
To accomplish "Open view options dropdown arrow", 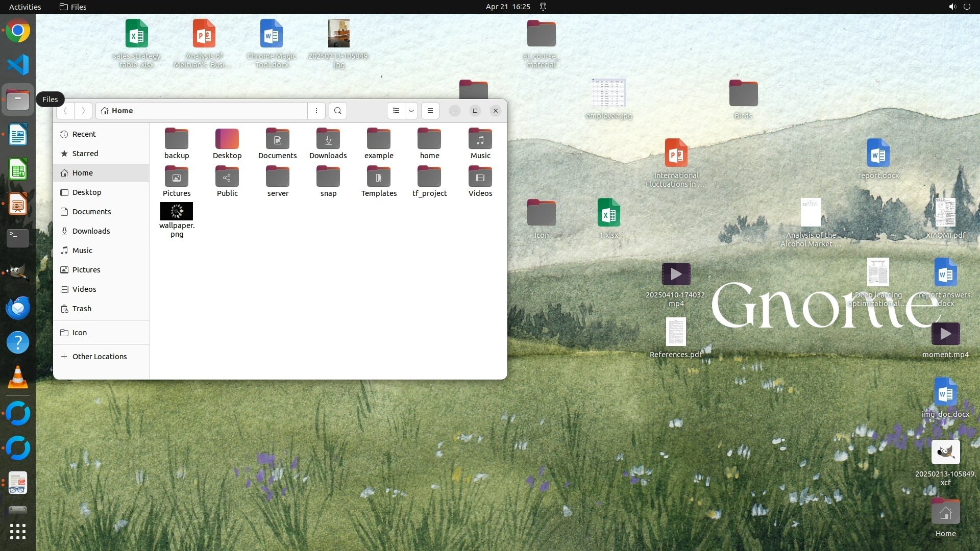I will pyautogui.click(x=411, y=111).
